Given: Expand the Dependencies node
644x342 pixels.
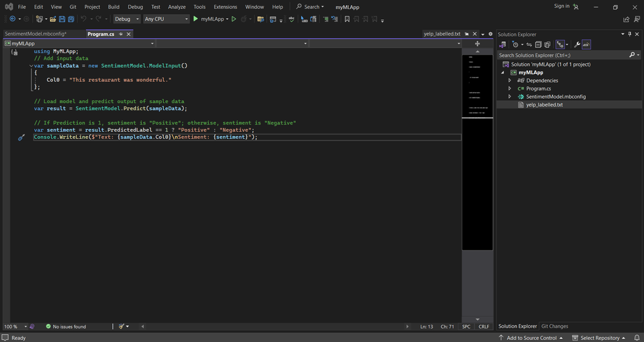Looking at the screenshot, I should tap(510, 81).
